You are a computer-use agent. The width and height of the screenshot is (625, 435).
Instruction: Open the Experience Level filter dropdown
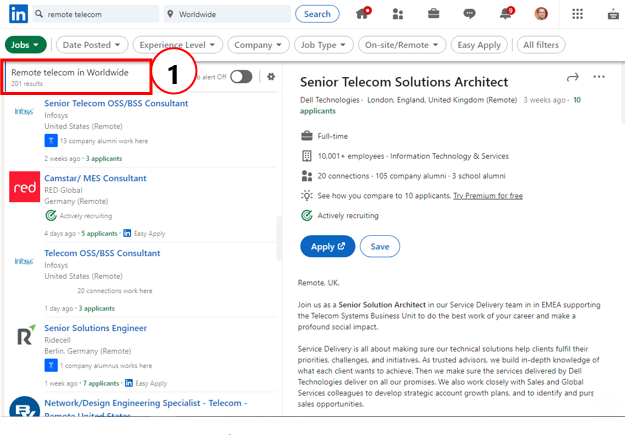pyautogui.click(x=177, y=45)
